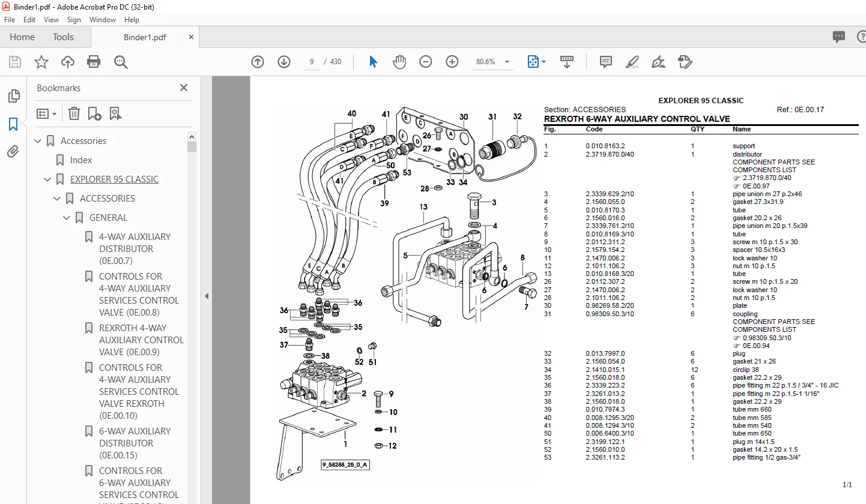This screenshot has width=866, height=504.
Task: Open the View menu
Action: 51,20
